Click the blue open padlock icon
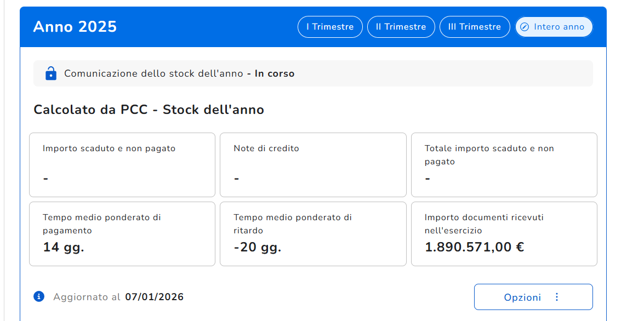 point(50,73)
